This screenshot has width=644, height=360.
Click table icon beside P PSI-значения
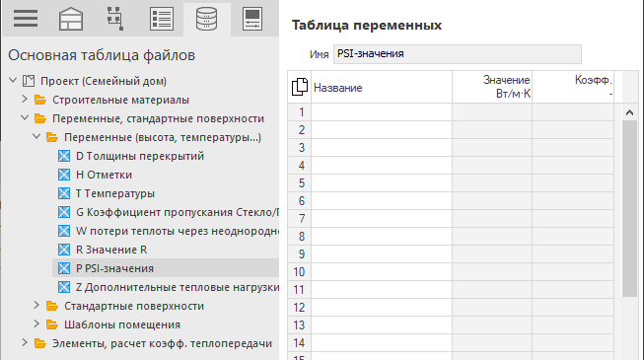pyautogui.click(x=64, y=268)
